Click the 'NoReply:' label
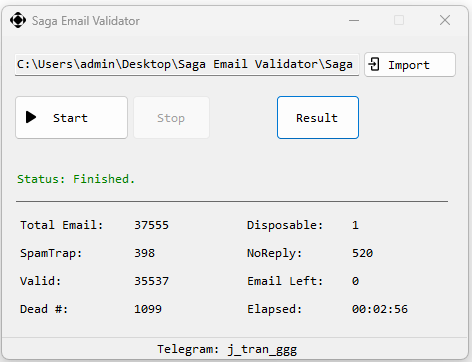This screenshot has width=472, height=362. coord(275,253)
